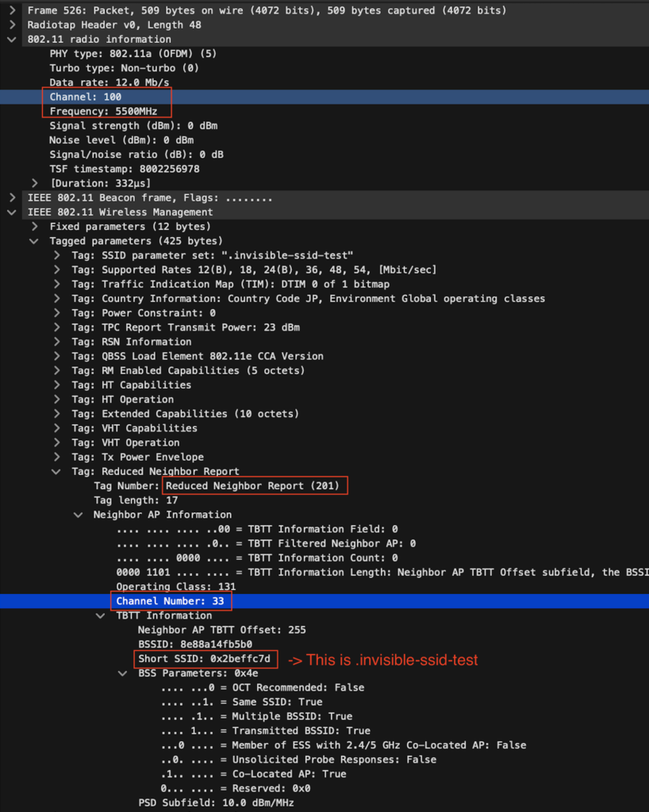Expand the Frame 526 packet row
This screenshot has height=812, width=649.
pyautogui.click(x=13, y=10)
